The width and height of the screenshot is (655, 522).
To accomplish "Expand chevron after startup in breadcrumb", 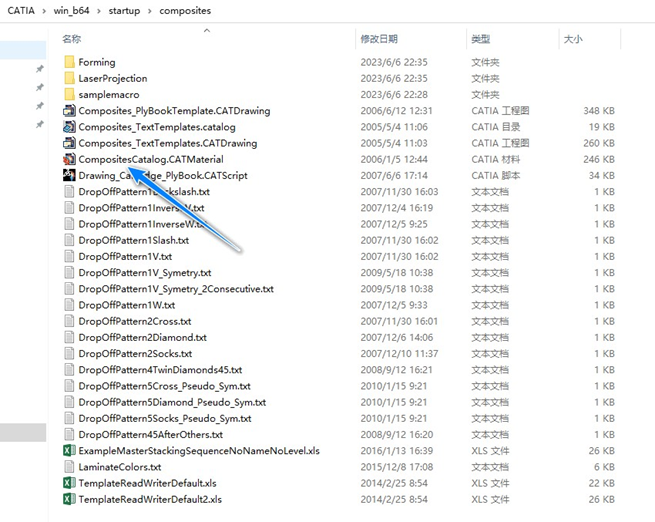I will [150, 11].
